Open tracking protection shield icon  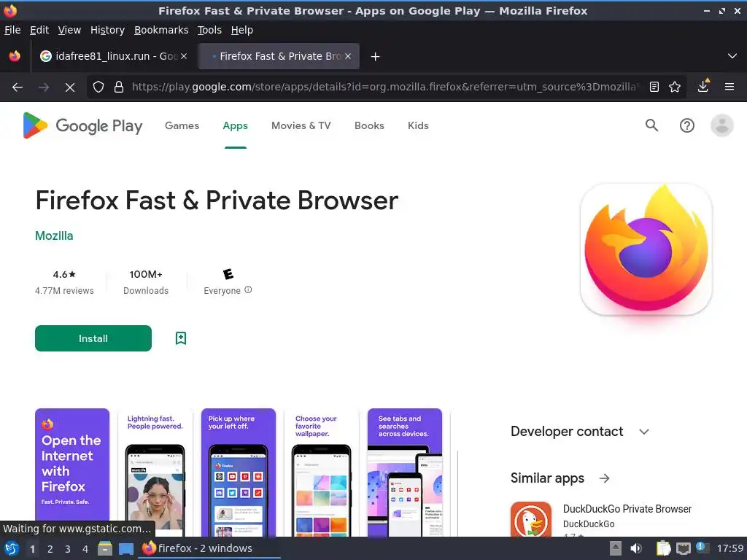coord(98,87)
